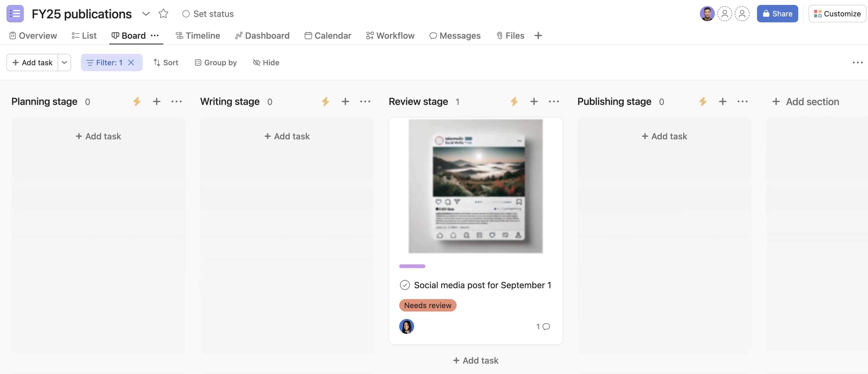Switch to the Timeline tab

pos(198,36)
